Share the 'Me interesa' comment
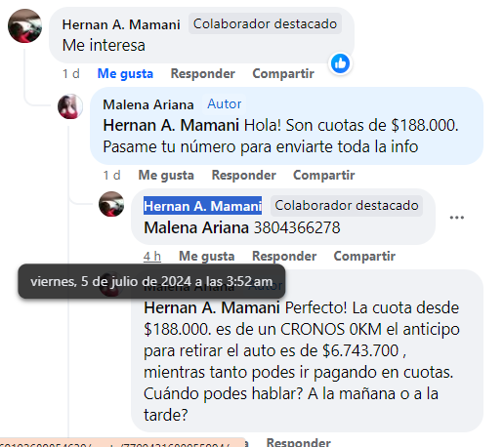The height and width of the screenshot is (447, 504). point(283,73)
